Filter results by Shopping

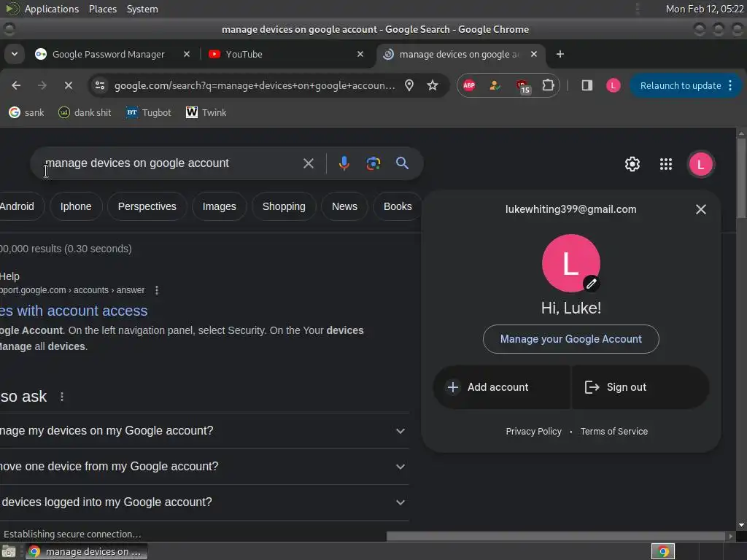point(284,206)
